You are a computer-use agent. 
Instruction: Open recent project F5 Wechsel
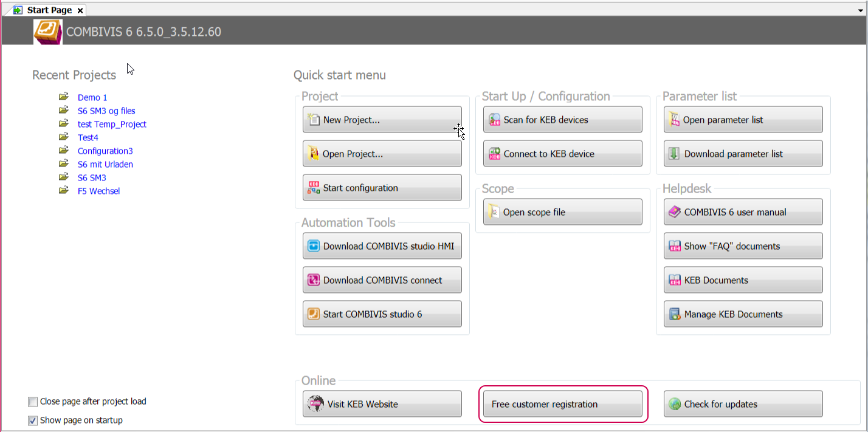(98, 191)
